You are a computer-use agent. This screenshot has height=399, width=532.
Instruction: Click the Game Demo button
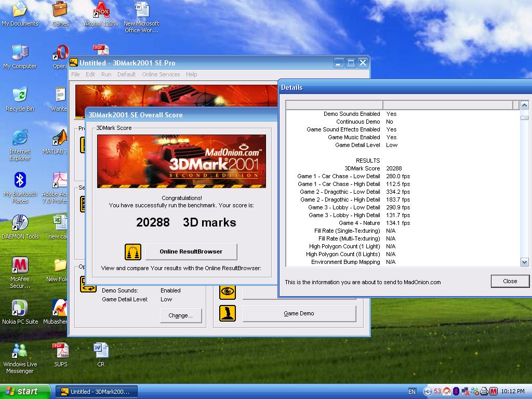tap(299, 313)
